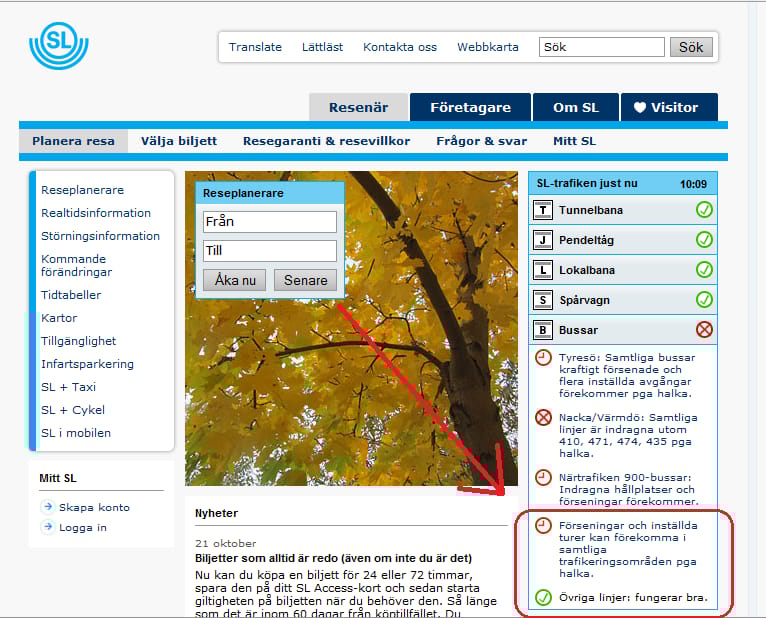The image size is (766, 618).
Task: Click the Tunnelbana status row label
Action: coord(591,210)
